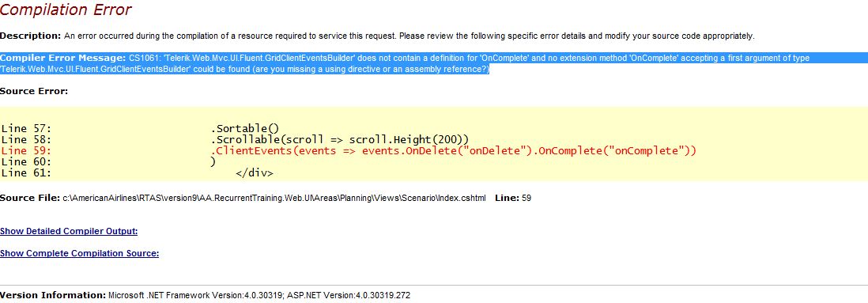Click red error Line 59 with .ClientEvents
Screen dimensions: 868x303
pyautogui.click(x=349, y=150)
